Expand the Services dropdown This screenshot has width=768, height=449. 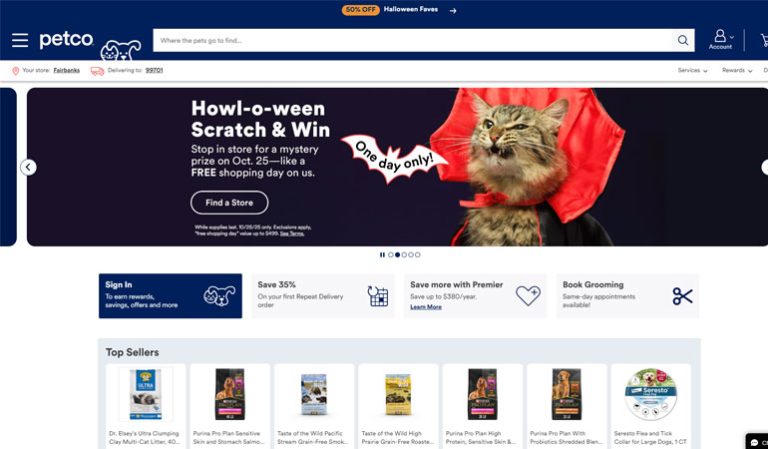tap(692, 71)
